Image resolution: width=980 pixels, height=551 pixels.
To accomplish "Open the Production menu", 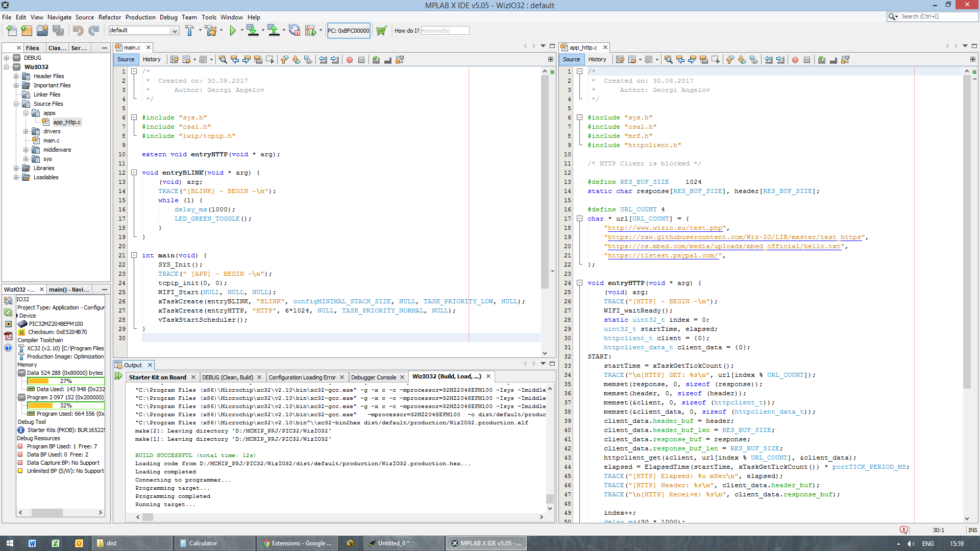I will 140,17.
